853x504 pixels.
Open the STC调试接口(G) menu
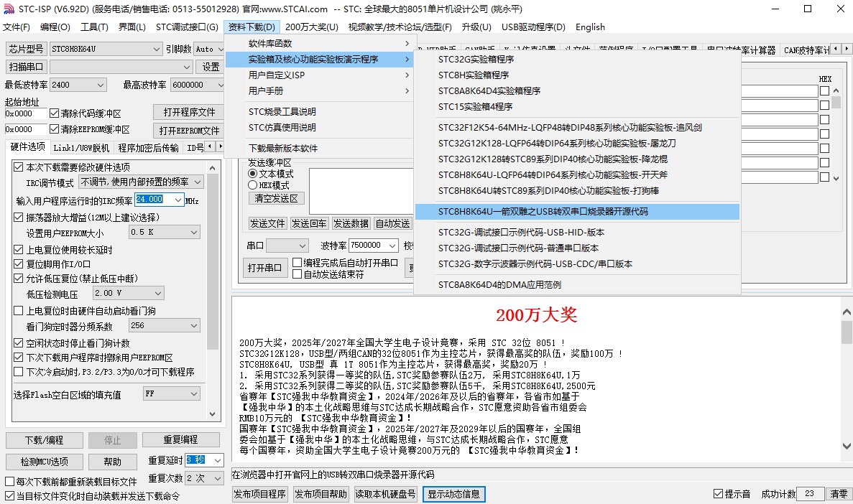pos(187,27)
